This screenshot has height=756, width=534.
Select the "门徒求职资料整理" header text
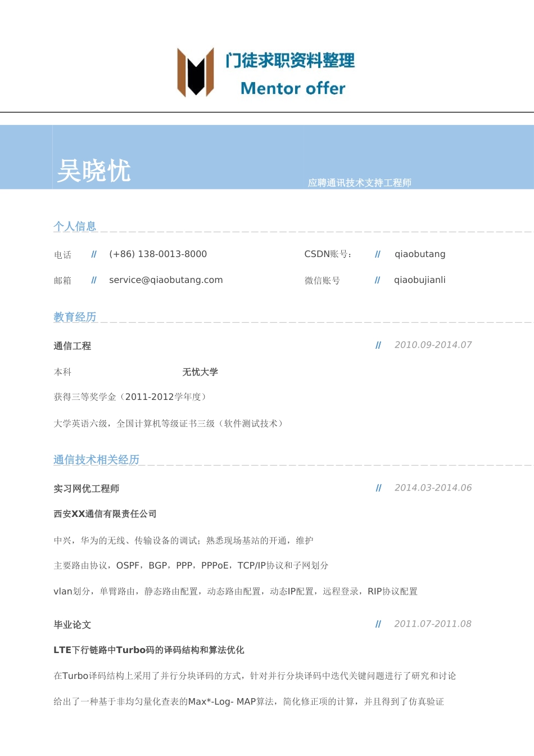(x=290, y=62)
